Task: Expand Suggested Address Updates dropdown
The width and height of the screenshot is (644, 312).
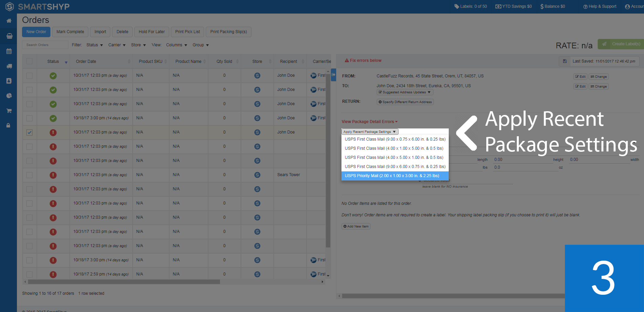Action: pos(405,92)
